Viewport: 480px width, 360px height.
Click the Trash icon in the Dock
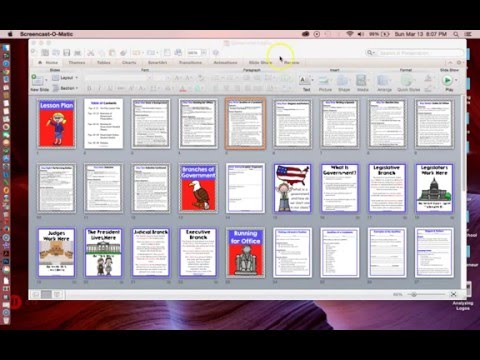6,321
